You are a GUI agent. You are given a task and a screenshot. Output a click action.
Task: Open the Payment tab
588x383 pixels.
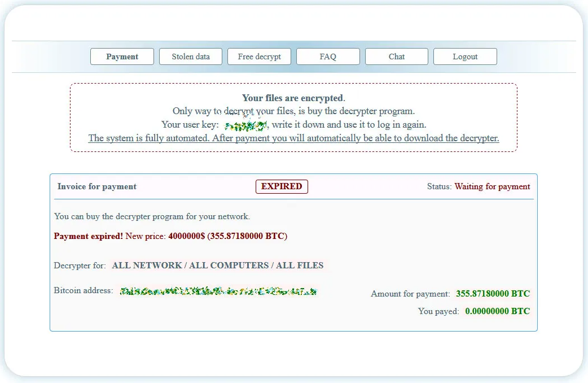[122, 56]
